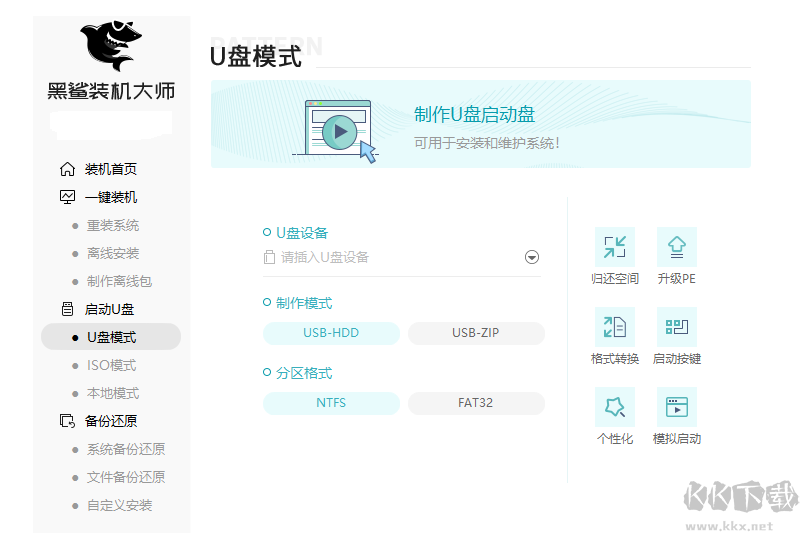Click the 模拟启动 label text
The width and height of the screenshot is (800, 533).
(677, 439)
